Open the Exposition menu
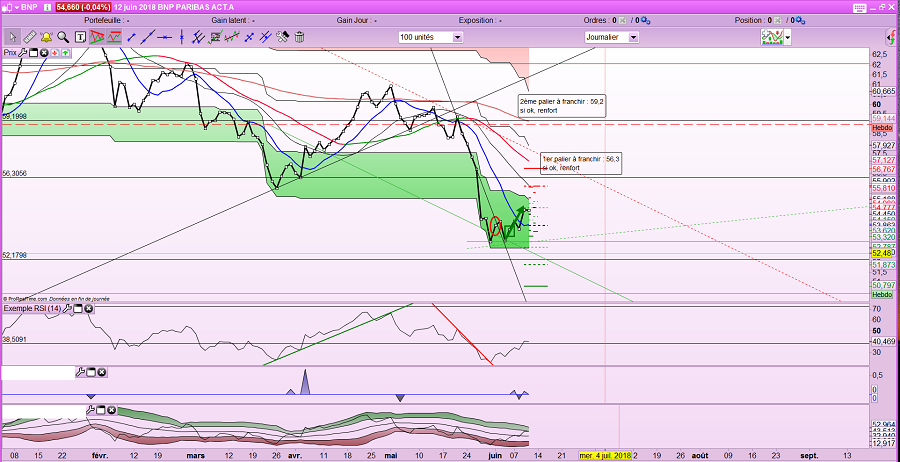 pos(484,20)
